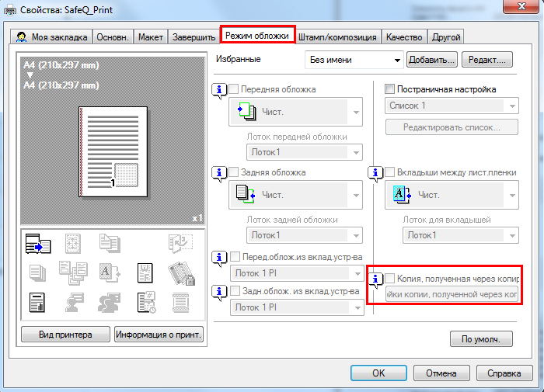
Task: Click the header footer page icon
Action: (181, 303)
